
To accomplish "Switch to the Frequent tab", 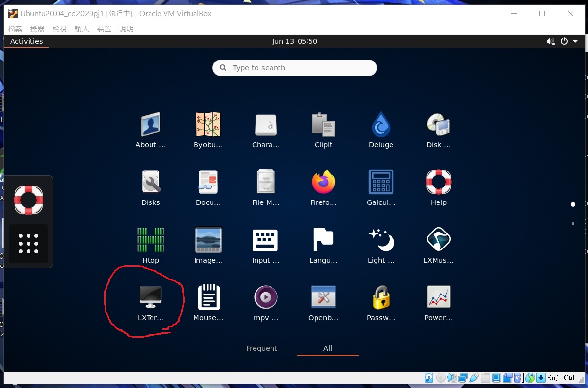I will (261, 348).
